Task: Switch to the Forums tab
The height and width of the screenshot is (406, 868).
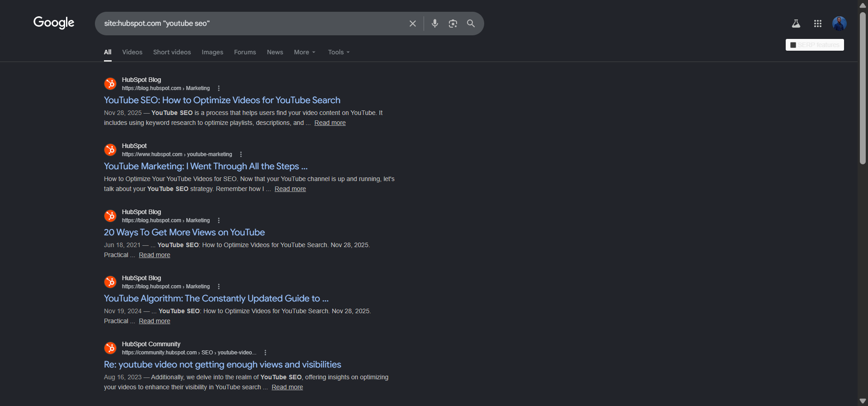Action: coord(245,52)
